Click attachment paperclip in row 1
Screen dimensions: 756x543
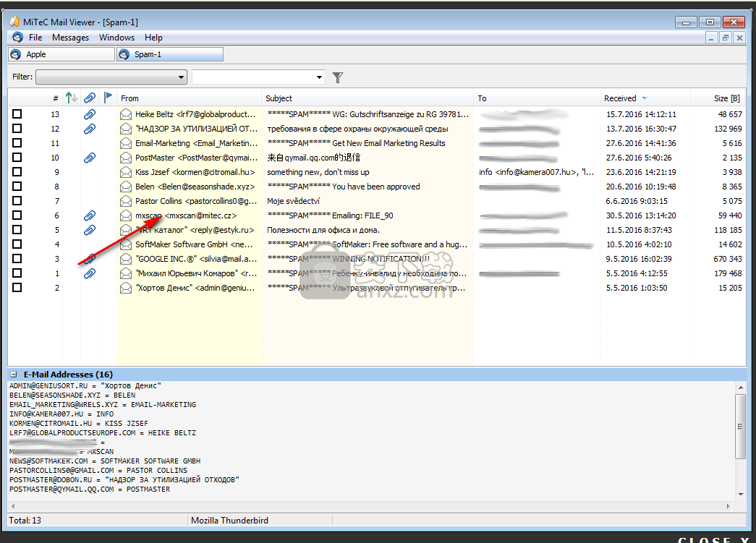[90, 273]
